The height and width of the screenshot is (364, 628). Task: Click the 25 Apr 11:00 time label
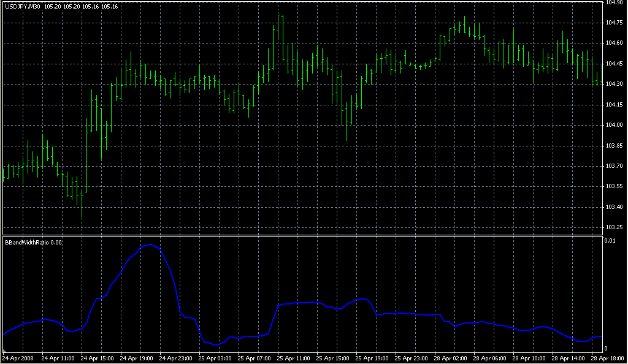pyautogui.click(x=293, y=358)
